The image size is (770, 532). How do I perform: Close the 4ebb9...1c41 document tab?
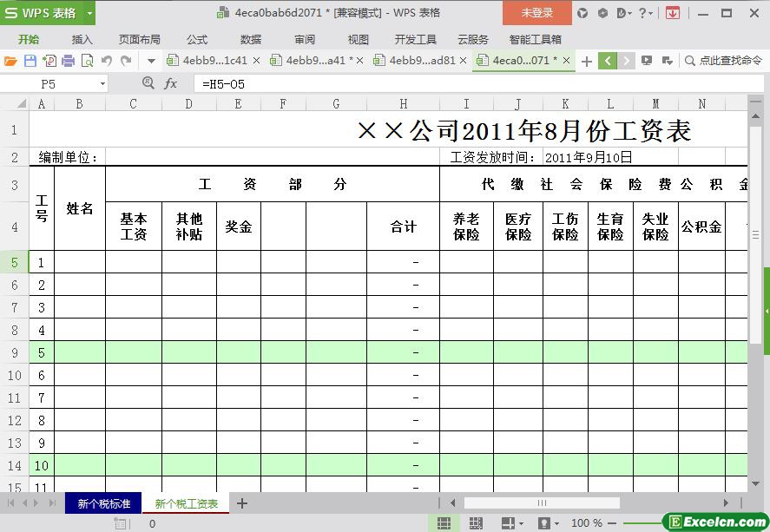click(256, 61)
